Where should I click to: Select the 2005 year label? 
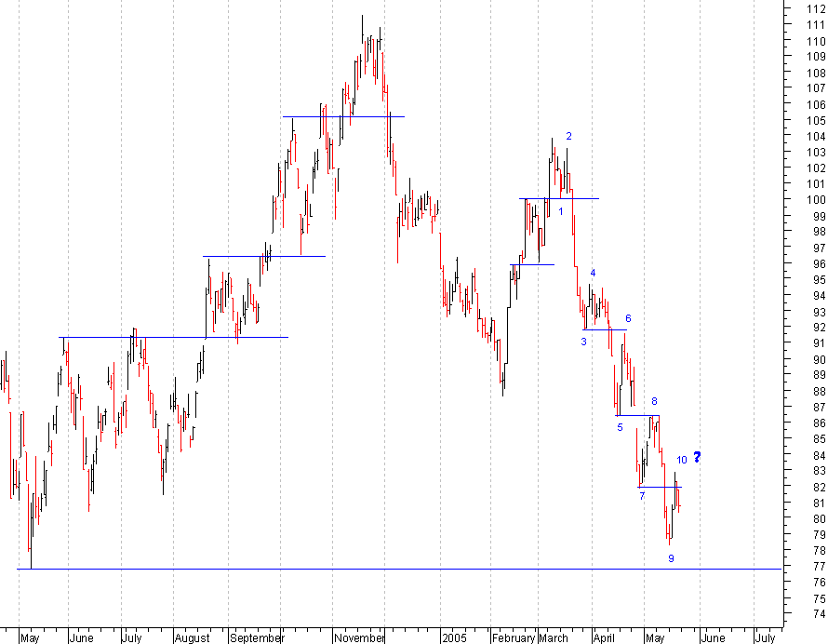(454, 638)
